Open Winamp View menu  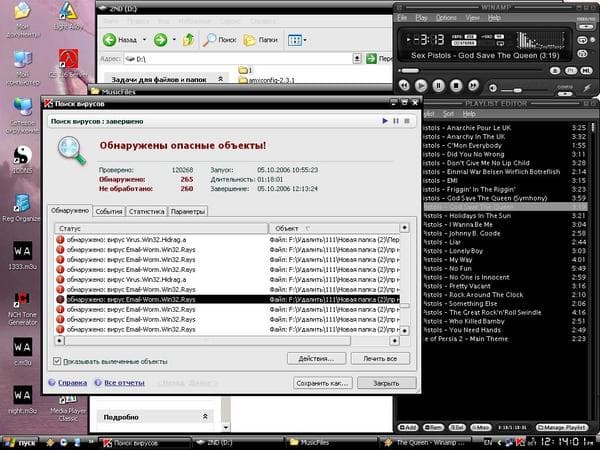pyautogui.click(x=472, y=18)
